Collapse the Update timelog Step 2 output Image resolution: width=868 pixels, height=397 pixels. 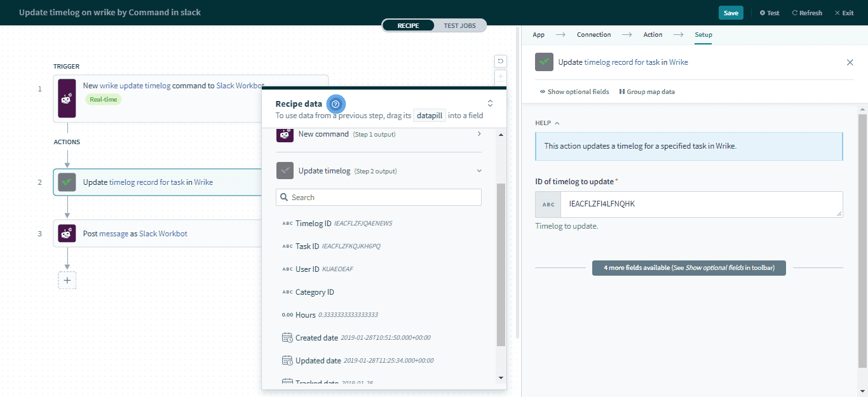tap(479, 171)
